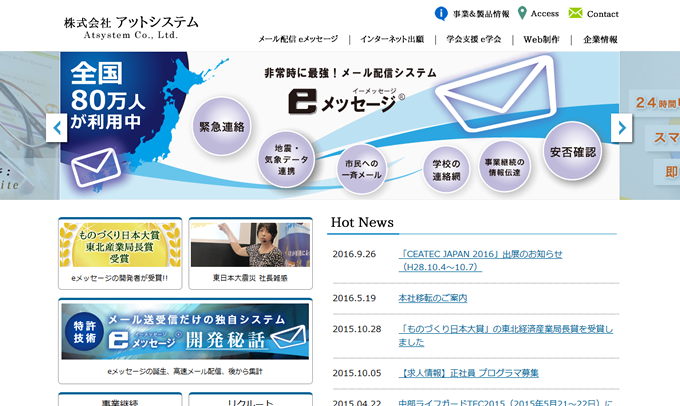Advance carousel with right arrow
Viewport: 680px width, 406px height.
[x=621, y=128]
